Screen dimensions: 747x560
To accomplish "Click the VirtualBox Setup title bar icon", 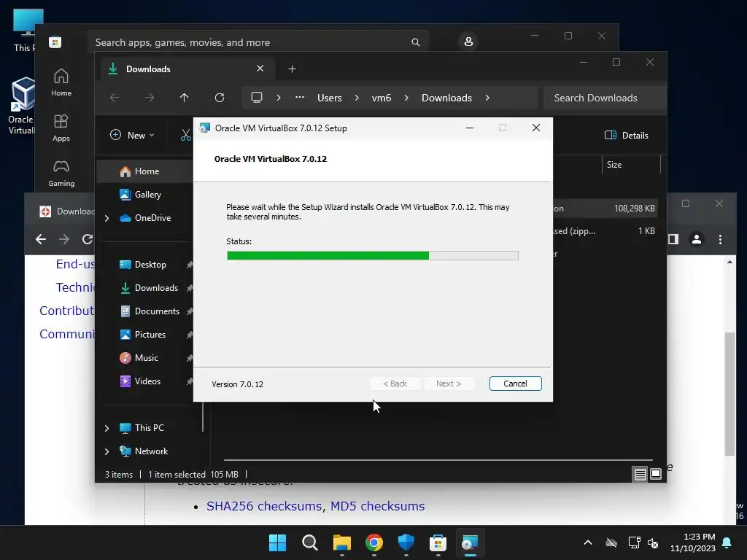I will 205,128.
